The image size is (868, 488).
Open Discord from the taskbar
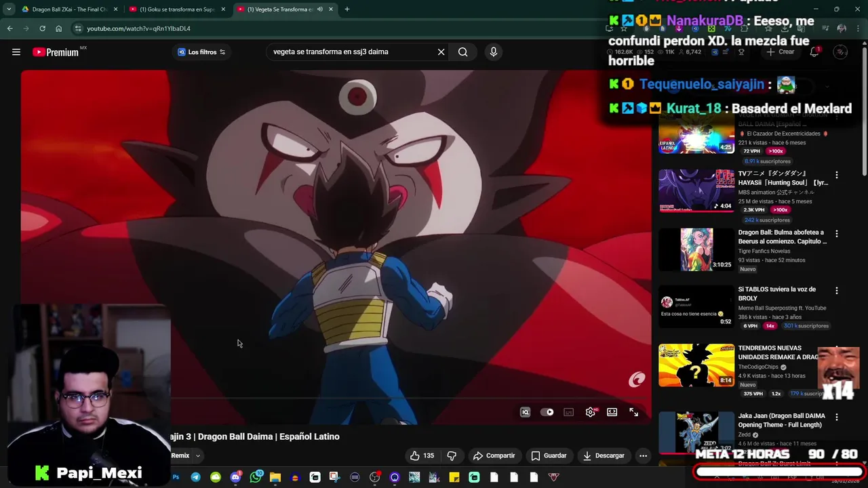coord(235,477)
